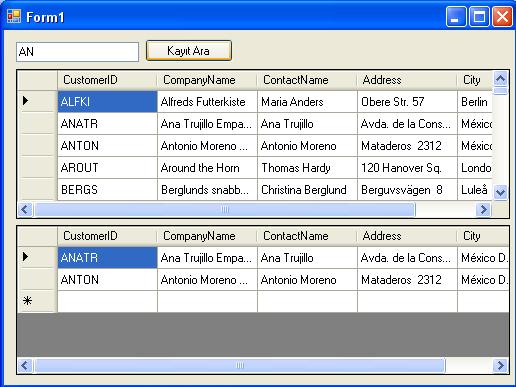Click empty CustomerID cell in new row

pos(107,302)
